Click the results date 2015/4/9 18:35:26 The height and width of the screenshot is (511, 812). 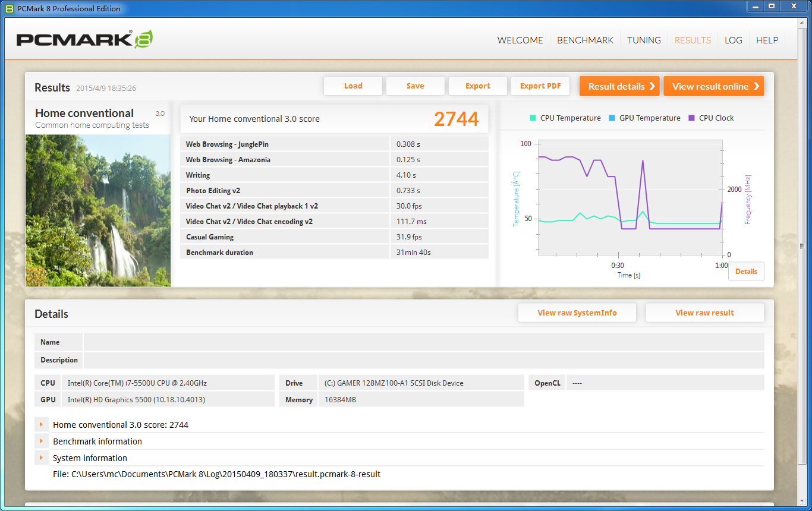(x=106, y=89)
